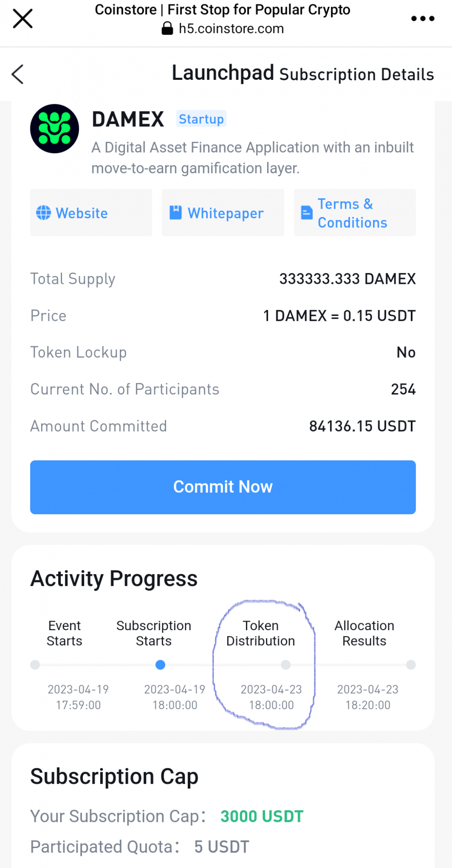This screenshot has height=868, width=452.
Task: Select the Allocation Results progress dot
Action: [x=411, y=665]
